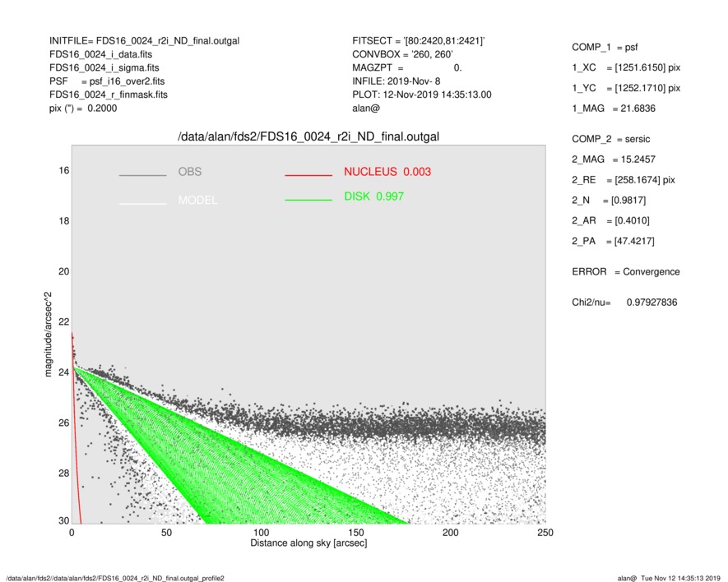This screenshot has height=582, width=728.
Task: Click the green DISK 0.997 legend label
Action: pyautogui.click(x=373, y=196)
